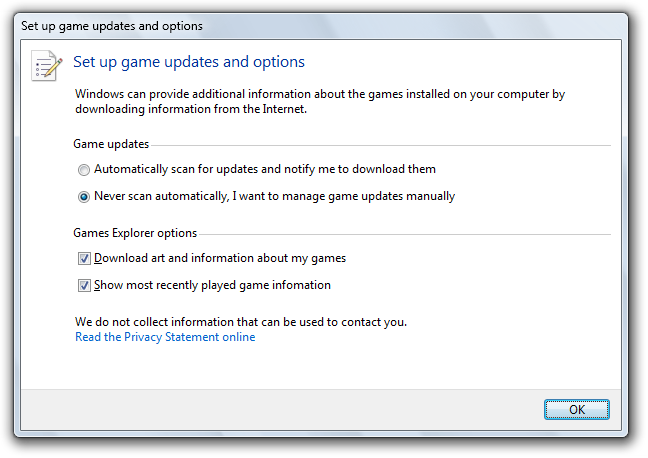Click the 'Download art and information' label text

click(x=220, y=258)
